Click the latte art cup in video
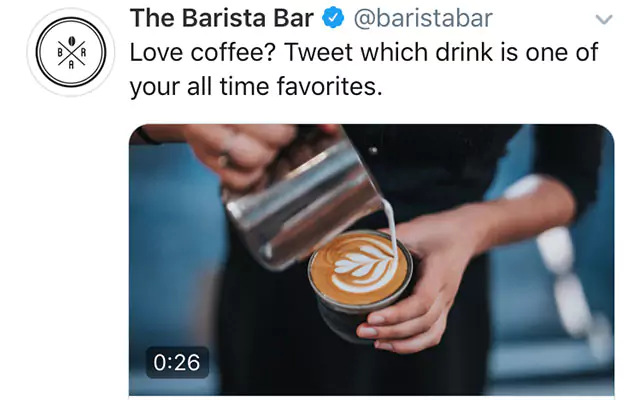640x400 pixels. [x=361, y=278]
